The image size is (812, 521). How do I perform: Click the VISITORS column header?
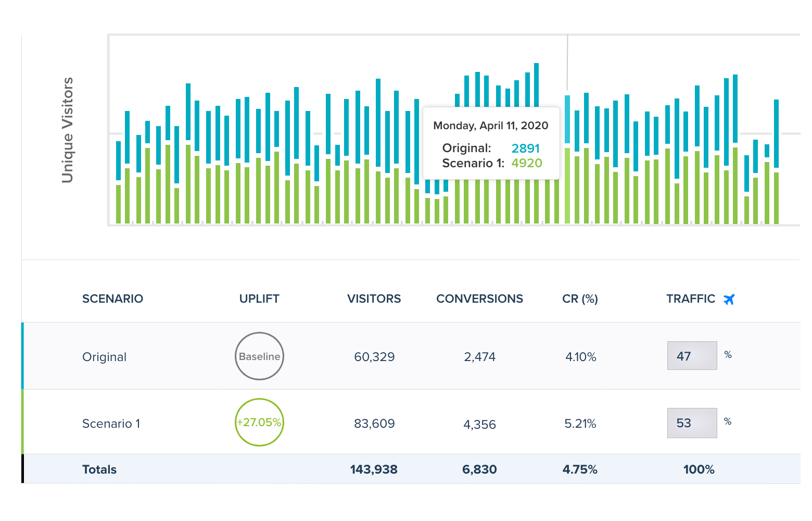pyautogui.click(x=374, y=299)
